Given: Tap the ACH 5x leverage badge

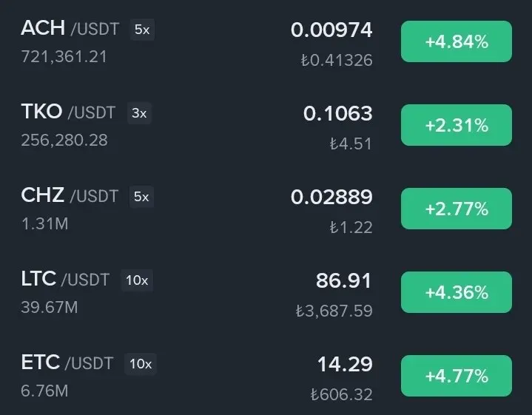Looking at the screenshot, I should pos(142,30).
